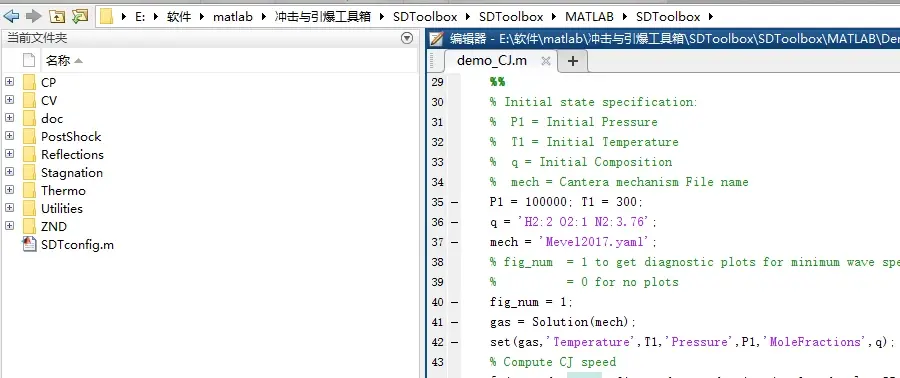
Task: Click the 'fig_num = 1;' code line
Action: tap(531, 302)
